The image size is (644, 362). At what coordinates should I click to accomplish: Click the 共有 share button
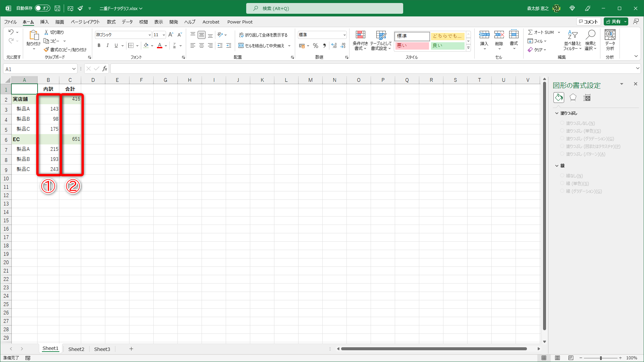tap(613, 21)
